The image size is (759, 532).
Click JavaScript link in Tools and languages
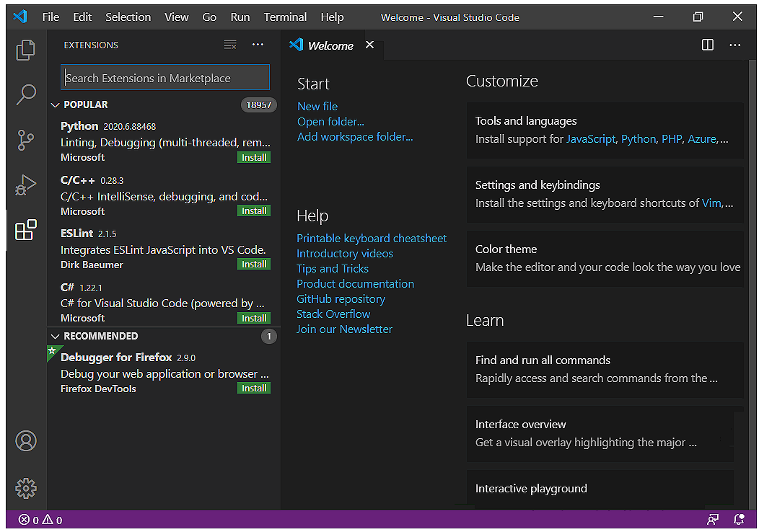tap(591, 139)
